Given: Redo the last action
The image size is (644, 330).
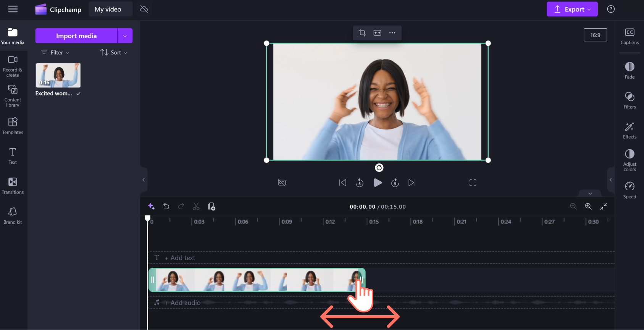Looking at the screenshot, I should [x=181, y=206].
